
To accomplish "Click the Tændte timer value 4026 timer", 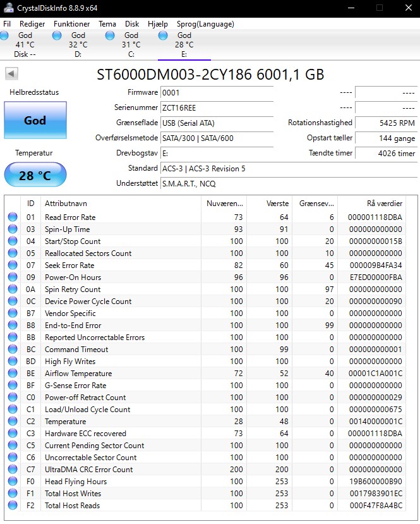I will coord(386,154).
